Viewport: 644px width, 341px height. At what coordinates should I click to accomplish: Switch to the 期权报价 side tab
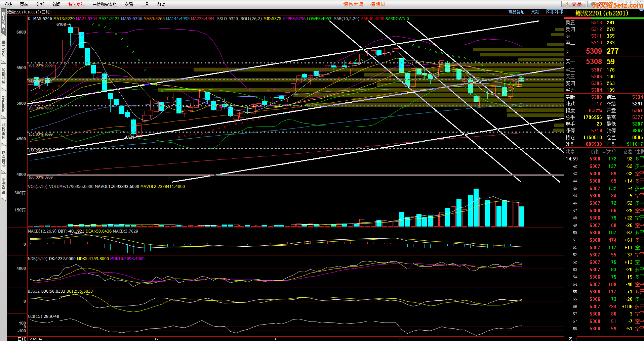point(3,104)
